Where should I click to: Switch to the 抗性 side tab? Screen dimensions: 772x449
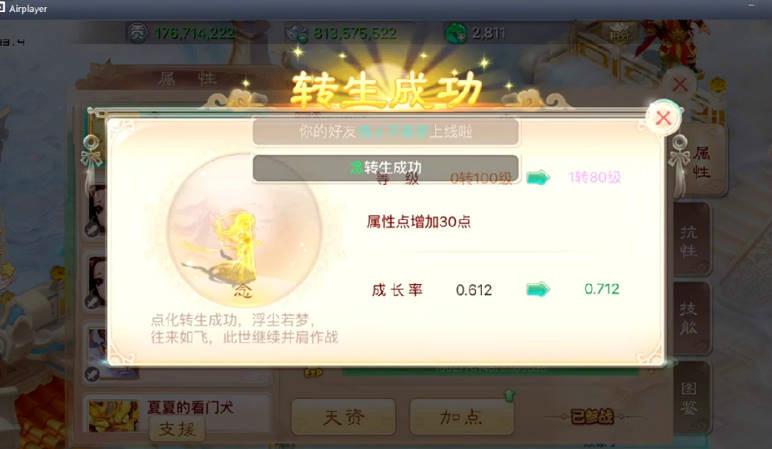pyautogui.click(x=690, y=240)
